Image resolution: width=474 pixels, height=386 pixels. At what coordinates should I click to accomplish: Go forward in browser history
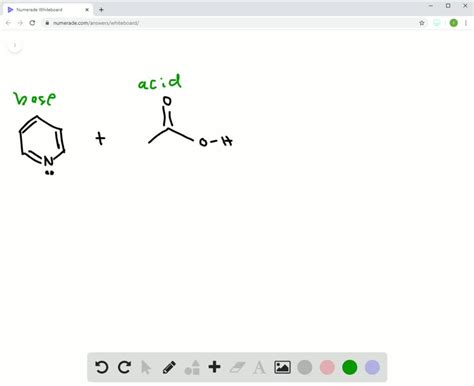(x=20, y=23)
